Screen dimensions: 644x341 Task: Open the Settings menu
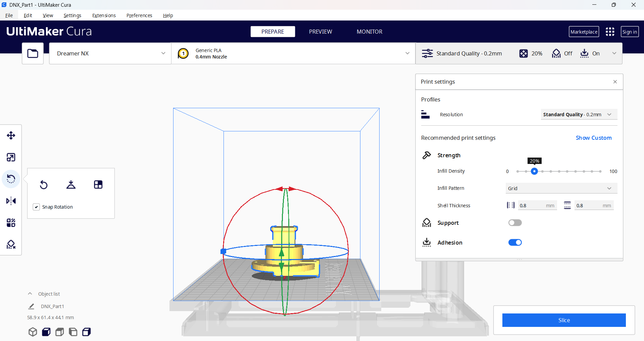pos(72,15)
